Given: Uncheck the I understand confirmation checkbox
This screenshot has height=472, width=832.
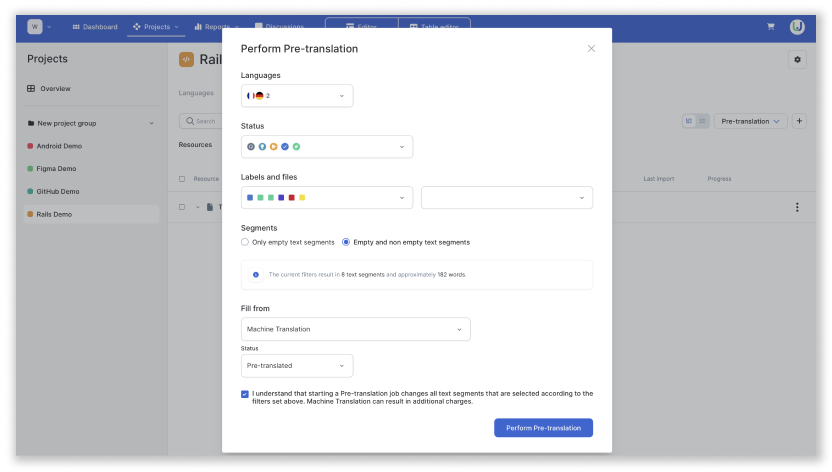Looking at the screenshot, I should click(x=245, y=394).
